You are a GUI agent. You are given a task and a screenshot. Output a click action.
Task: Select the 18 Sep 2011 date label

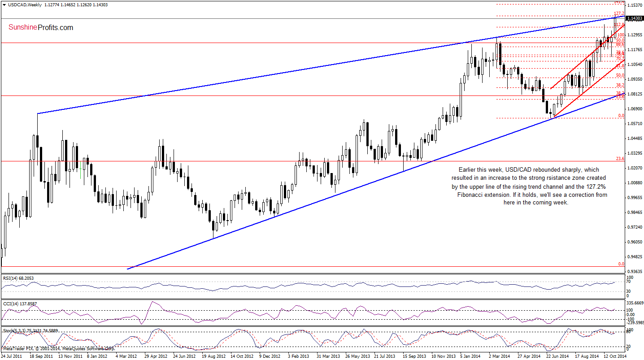click(41, 356)
